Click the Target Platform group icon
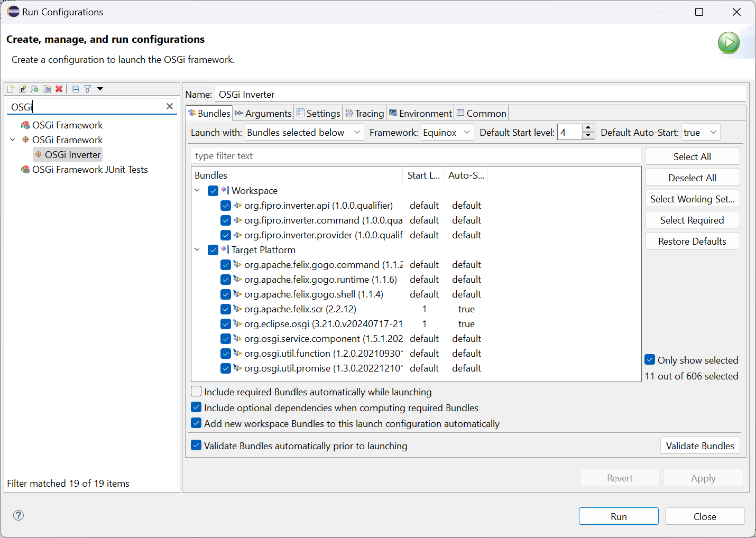Viewport: 756px width, 538px height. click(x=225, y=249)
